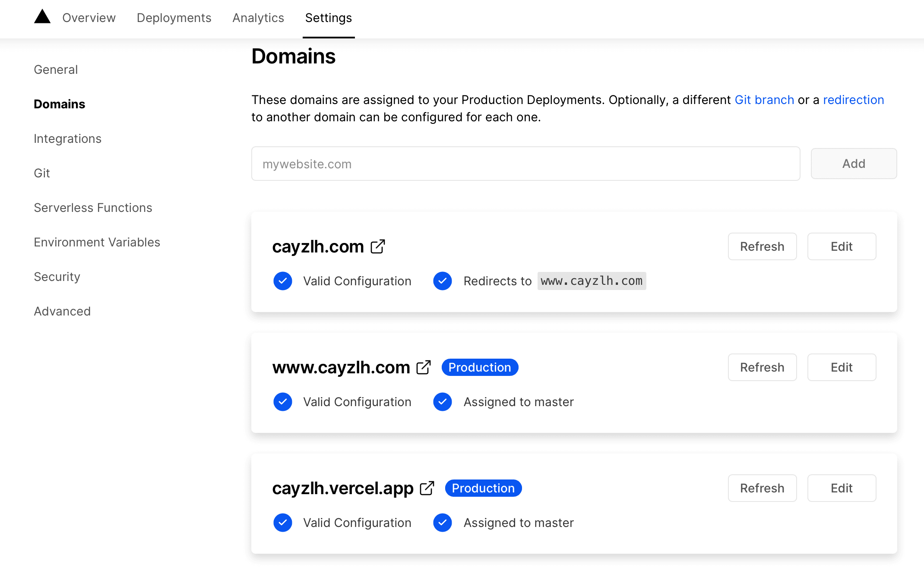This screenshot has width=924, height=574.
Task: Open cayzlh.com external link icon
Action: [x=378, y=246]
